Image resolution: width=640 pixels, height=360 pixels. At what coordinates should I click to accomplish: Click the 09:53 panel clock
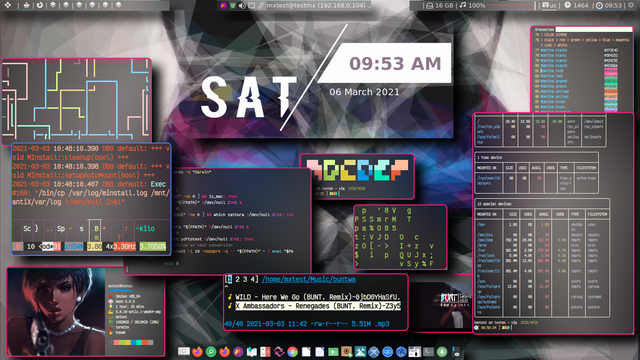(609, 6)
